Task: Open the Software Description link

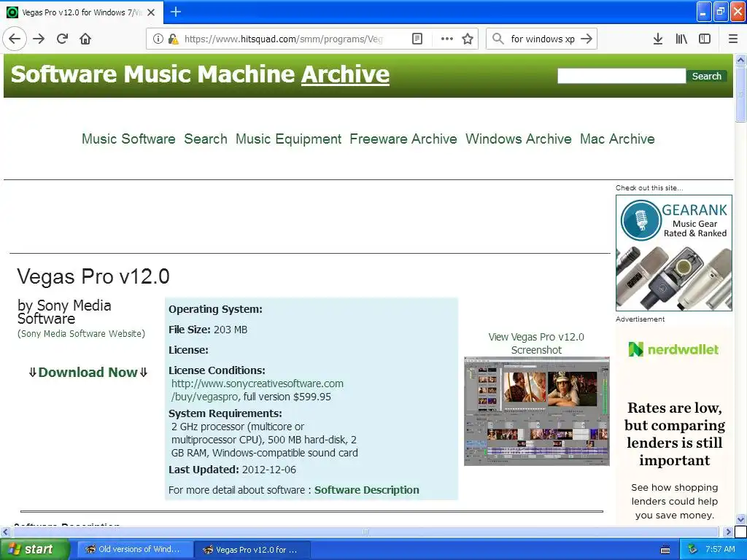Action: tap(366, 489)
